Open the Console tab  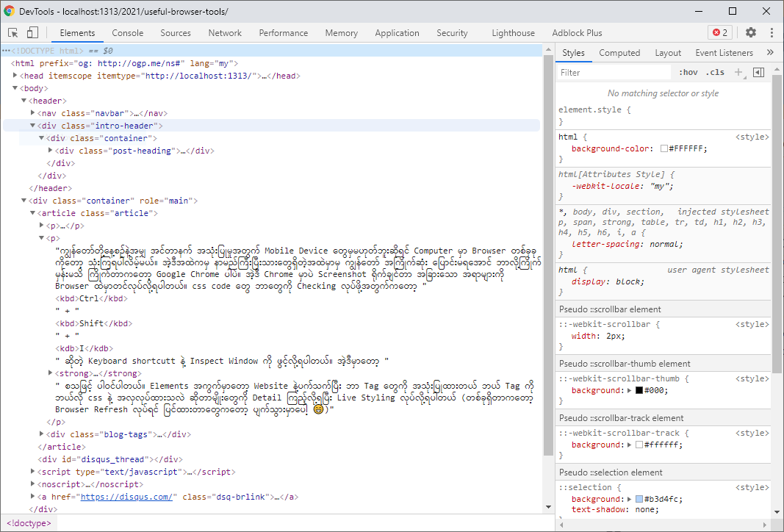coord(128,33)
